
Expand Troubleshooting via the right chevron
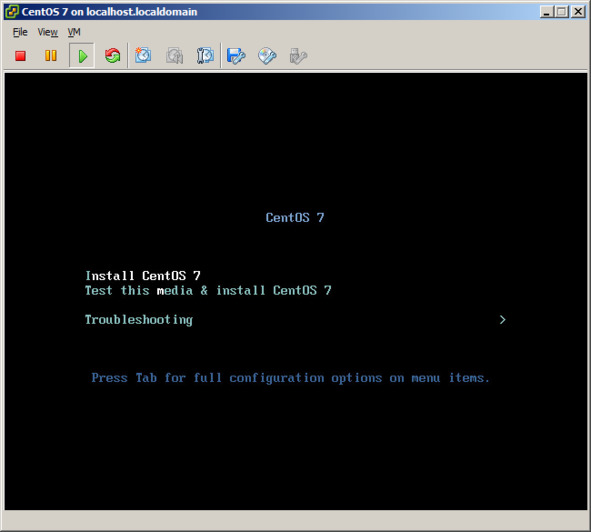click(502, 320)
